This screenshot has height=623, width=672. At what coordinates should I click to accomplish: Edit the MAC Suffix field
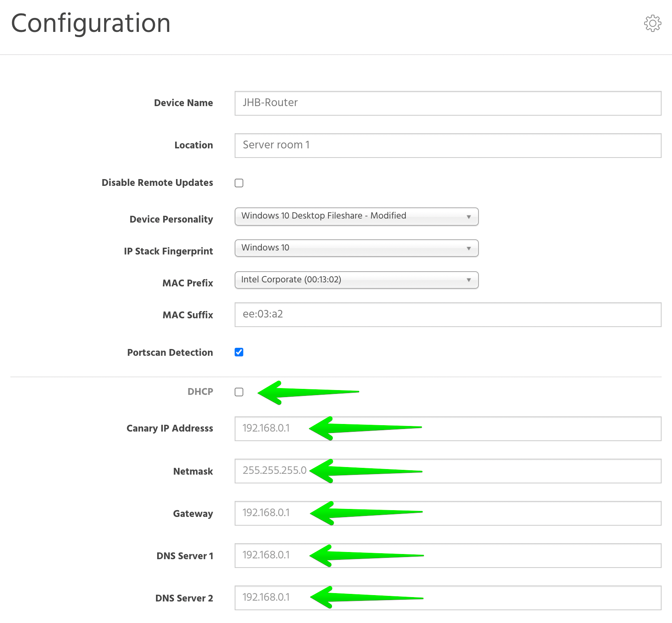447,315
